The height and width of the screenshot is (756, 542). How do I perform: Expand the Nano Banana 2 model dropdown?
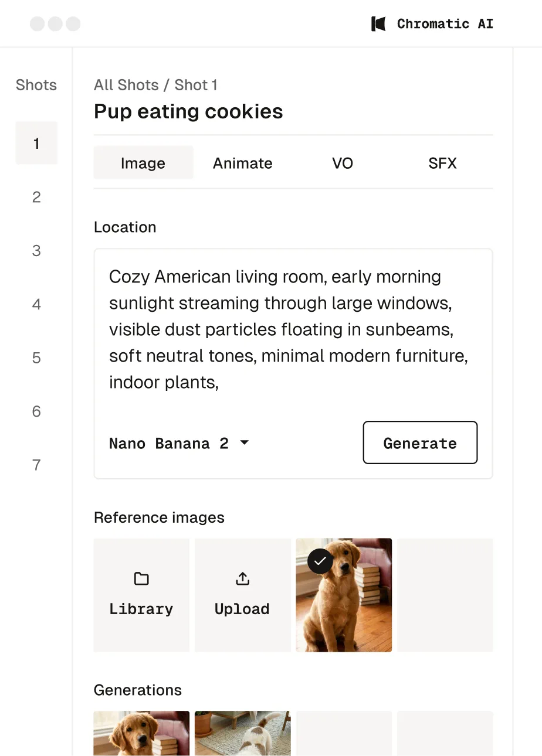245,443
